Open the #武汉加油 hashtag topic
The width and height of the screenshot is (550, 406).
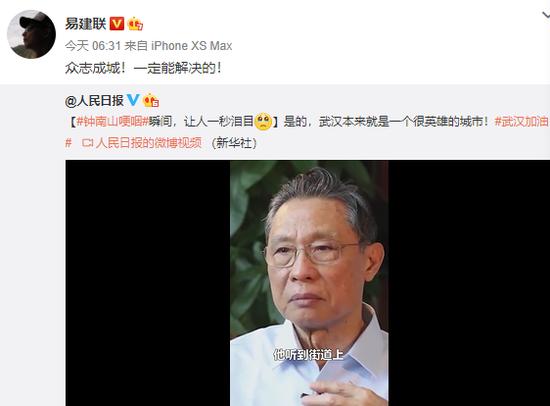[x=522, y=122]
